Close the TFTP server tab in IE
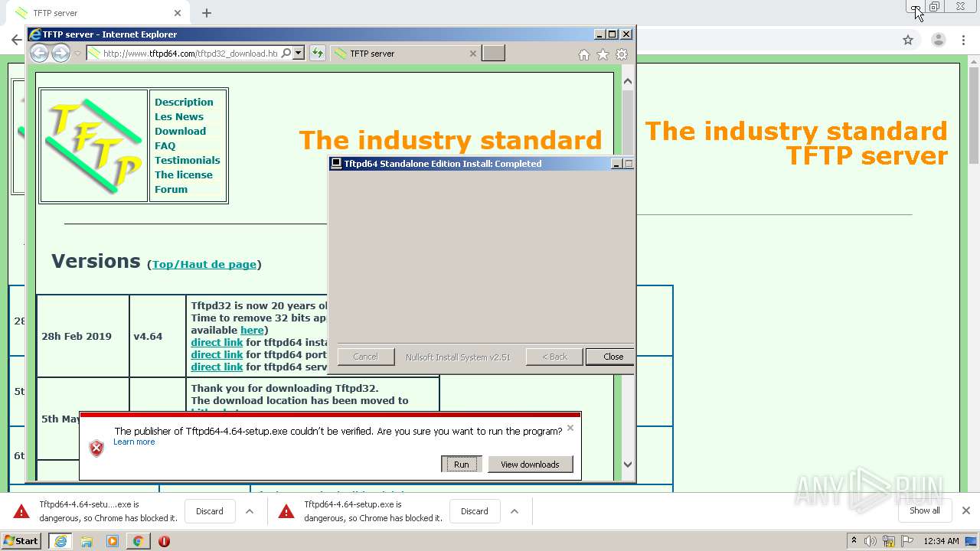This screenshot has height=551, width=980. coord(472,54)
